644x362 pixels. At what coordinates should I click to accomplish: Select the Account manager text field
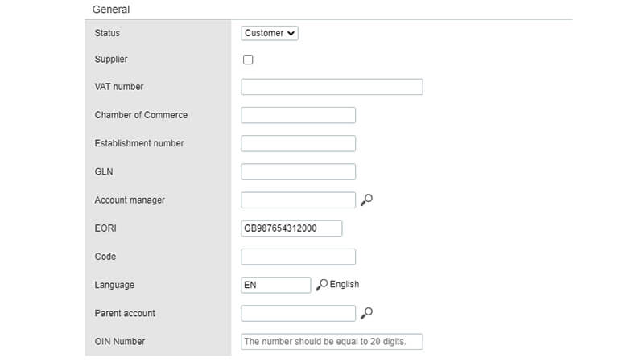pos(298,200)
